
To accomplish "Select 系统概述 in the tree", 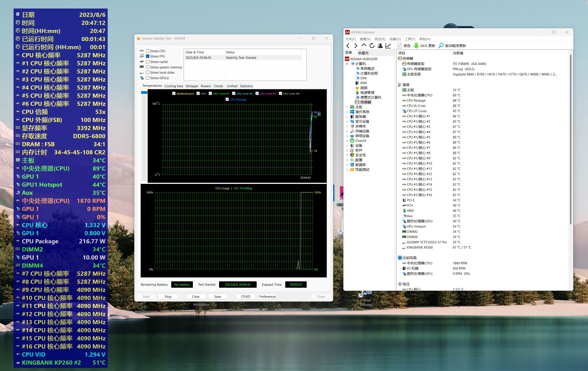I will coord(367,69).
